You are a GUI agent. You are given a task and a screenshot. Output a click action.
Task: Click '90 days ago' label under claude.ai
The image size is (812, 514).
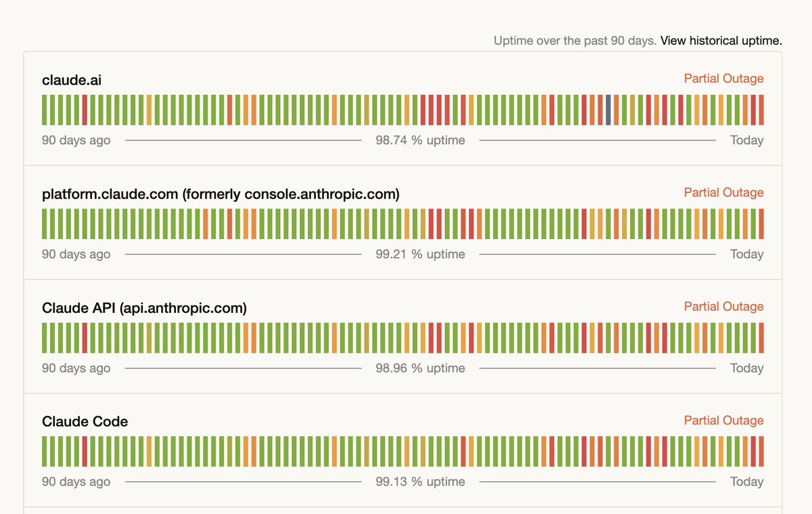pos(76,140)
